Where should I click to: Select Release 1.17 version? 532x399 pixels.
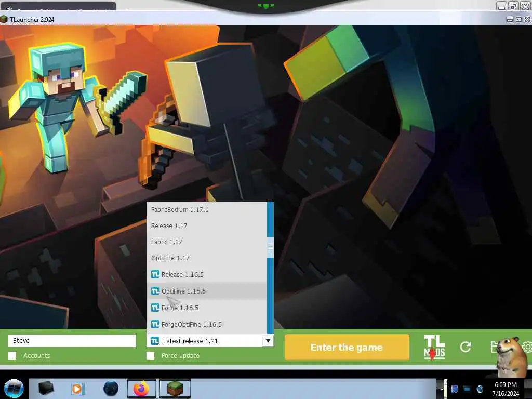[207, 225]
